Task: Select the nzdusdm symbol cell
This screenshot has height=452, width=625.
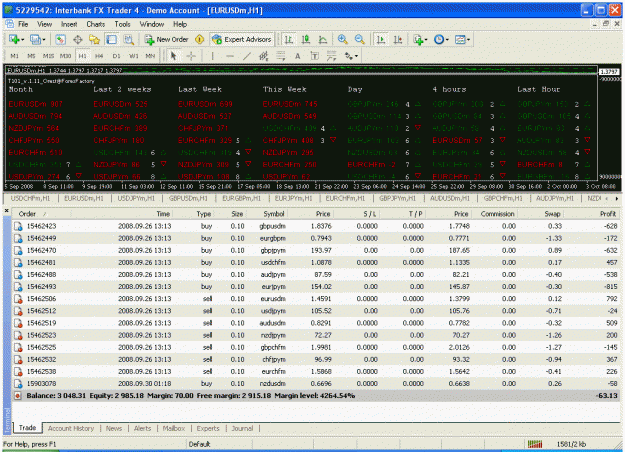Action: point(273,384)
